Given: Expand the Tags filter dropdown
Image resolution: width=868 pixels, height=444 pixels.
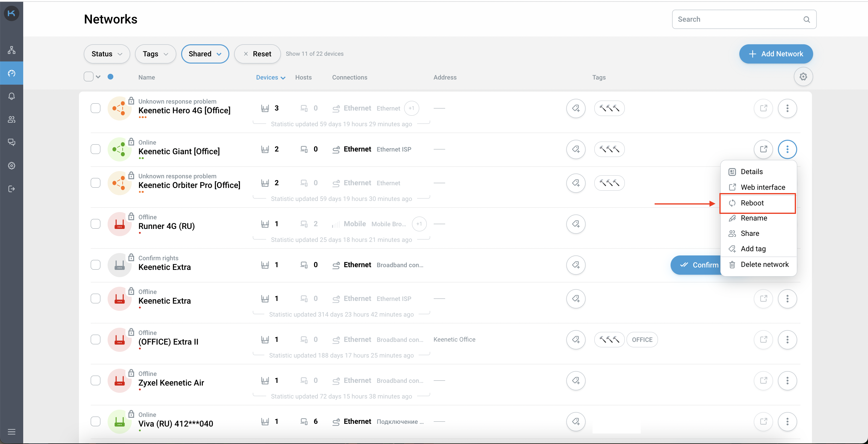Looking at the screenshot, I should pyautogui.click(x=155, y=53).
